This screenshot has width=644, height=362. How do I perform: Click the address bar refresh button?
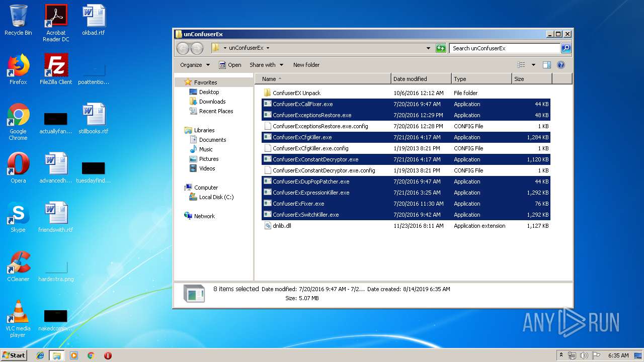pos(441,48)
